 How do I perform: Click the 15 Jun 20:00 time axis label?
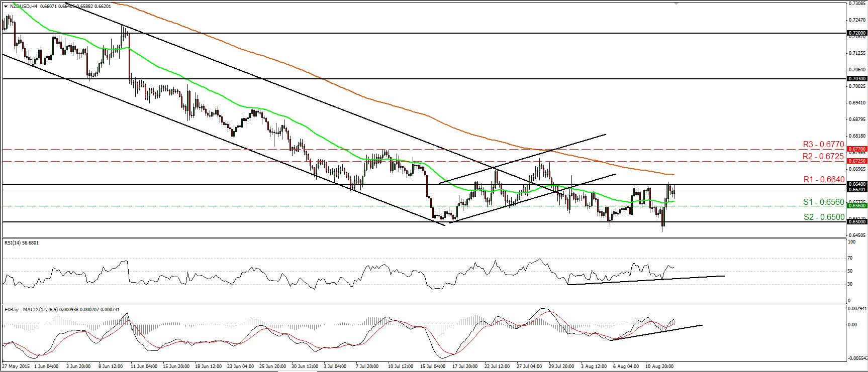(x=176, y=366)
